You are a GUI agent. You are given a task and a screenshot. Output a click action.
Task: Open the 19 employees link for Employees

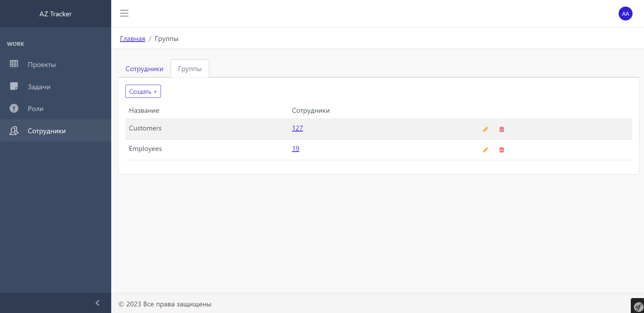(x=295, y=149)
